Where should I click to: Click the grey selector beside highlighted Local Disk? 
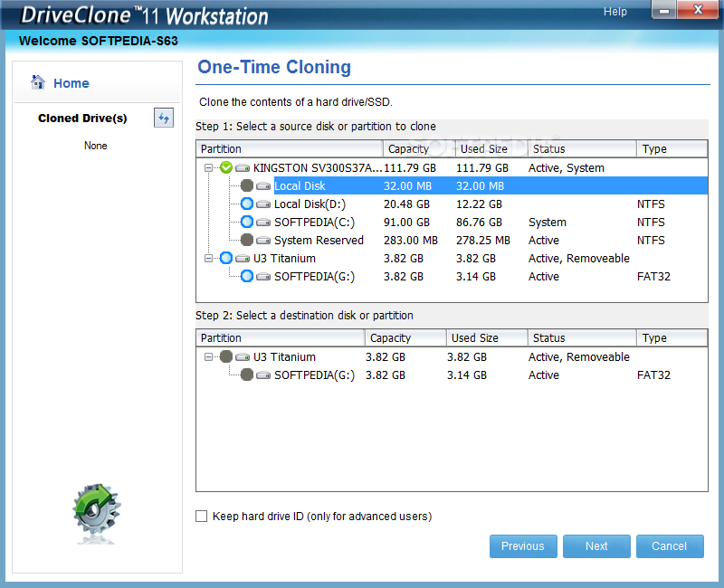(x=247, y=185)
